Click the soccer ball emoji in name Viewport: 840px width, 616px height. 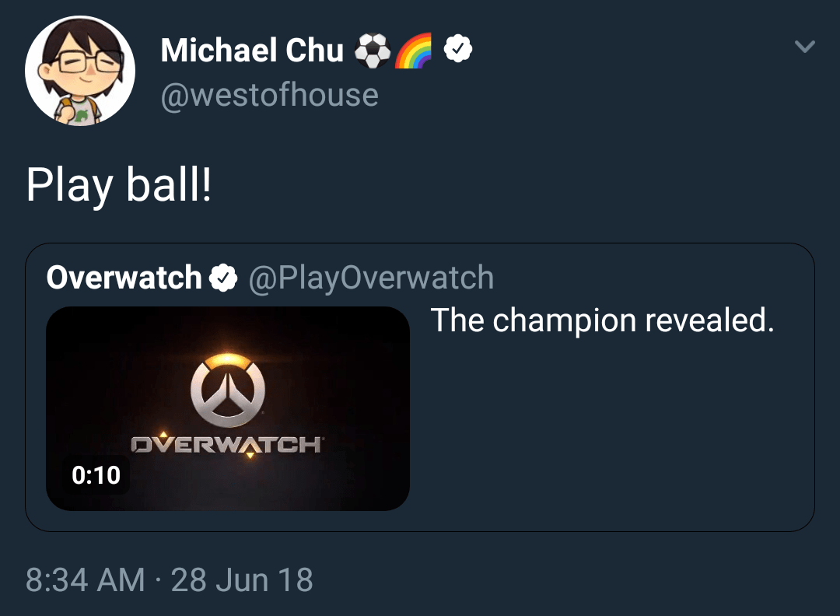[373, 51]
